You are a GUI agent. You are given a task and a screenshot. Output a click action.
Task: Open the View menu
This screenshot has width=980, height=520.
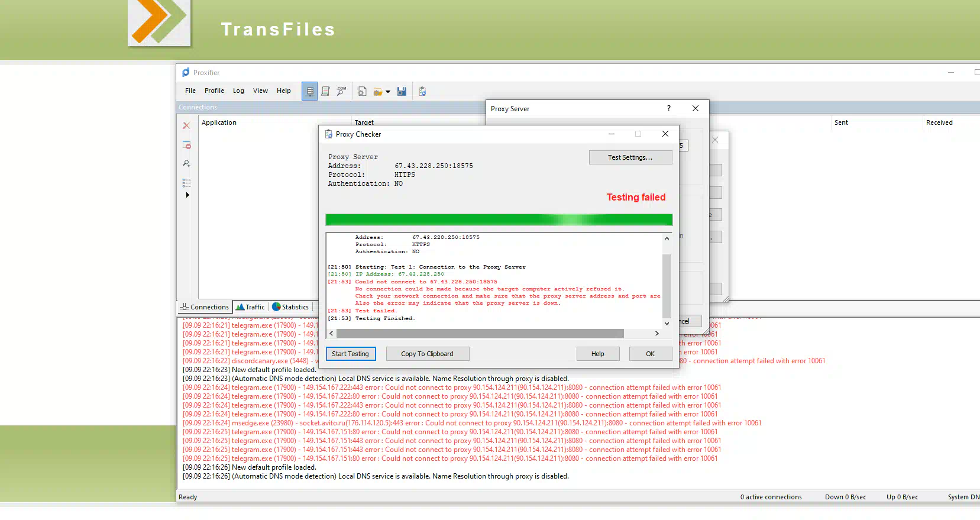coord(260,91)
